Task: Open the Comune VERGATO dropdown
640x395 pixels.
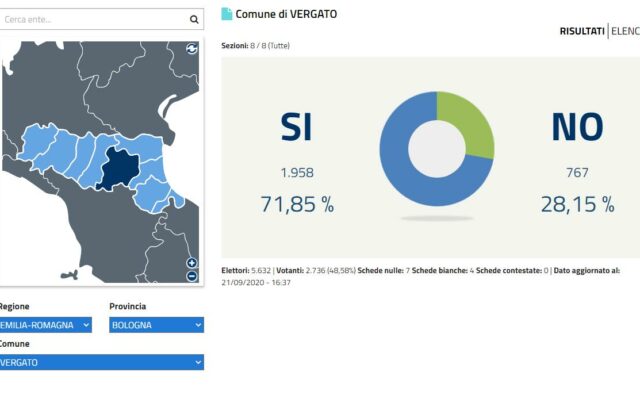Action: pos(102,362)
